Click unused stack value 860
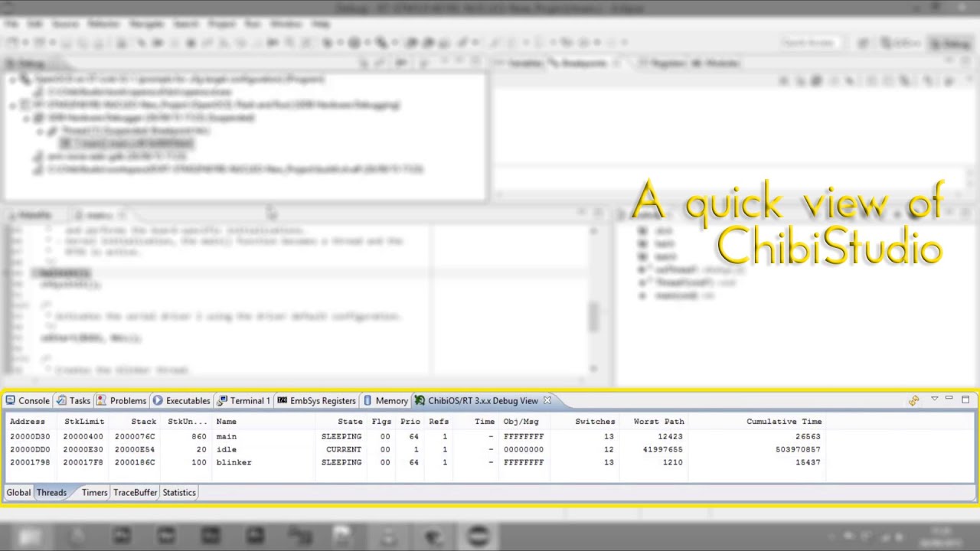980x551 pixels. (x=199, y=436)
